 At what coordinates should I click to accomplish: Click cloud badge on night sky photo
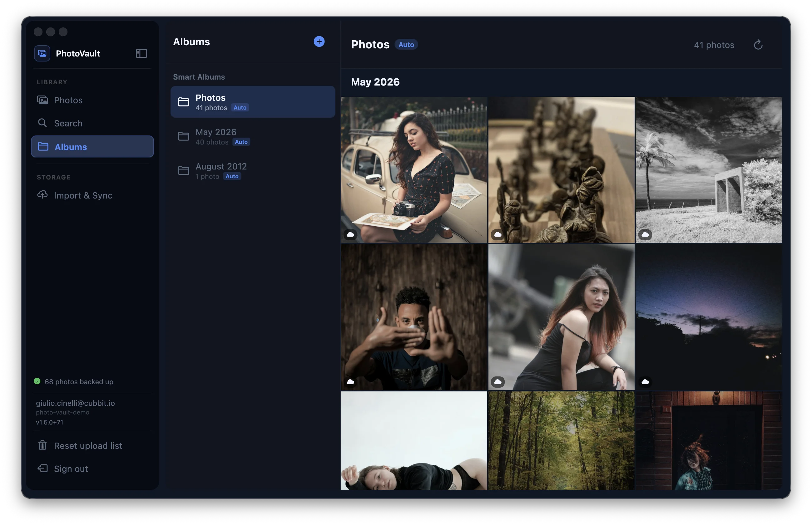(645, 382)
